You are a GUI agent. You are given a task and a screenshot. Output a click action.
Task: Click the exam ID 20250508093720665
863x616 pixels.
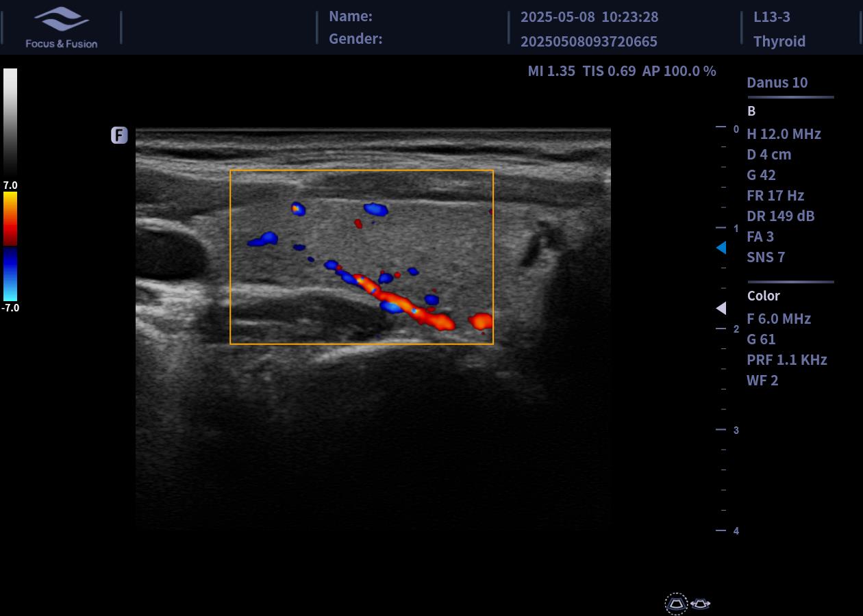589,41
